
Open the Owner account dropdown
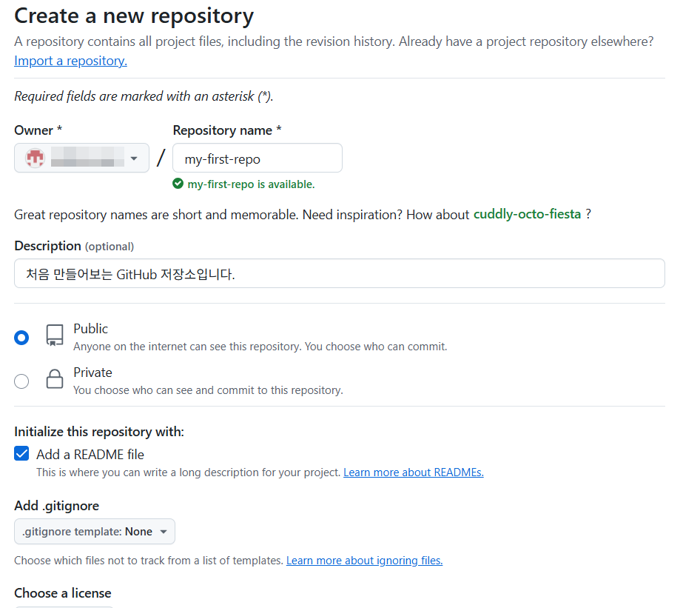(81, 158)
